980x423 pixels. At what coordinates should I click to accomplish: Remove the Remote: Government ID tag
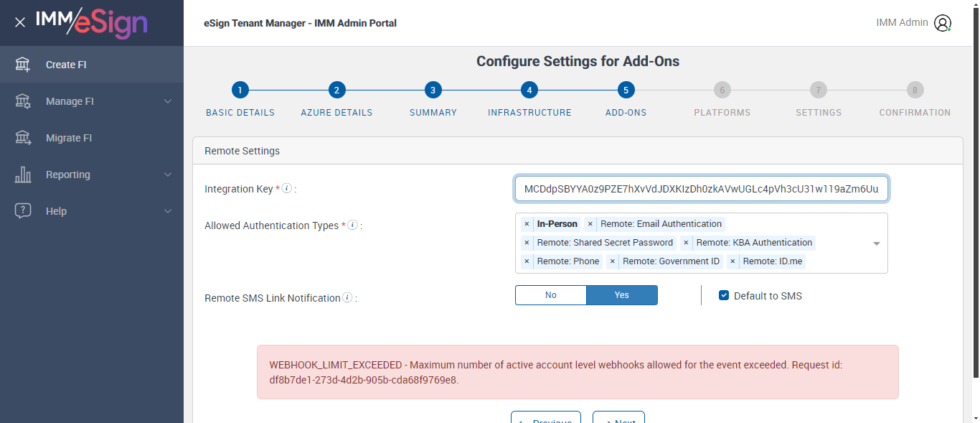[613, 261]
